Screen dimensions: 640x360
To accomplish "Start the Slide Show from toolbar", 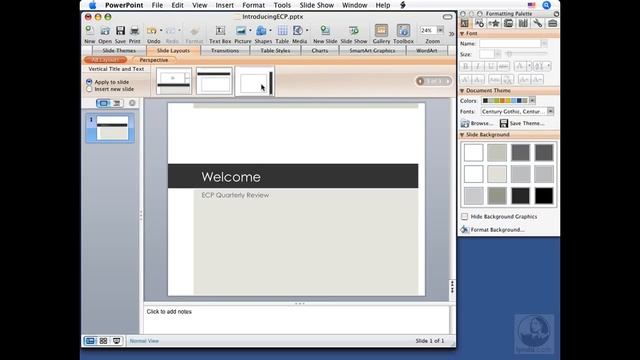I will tap(354, 31).
